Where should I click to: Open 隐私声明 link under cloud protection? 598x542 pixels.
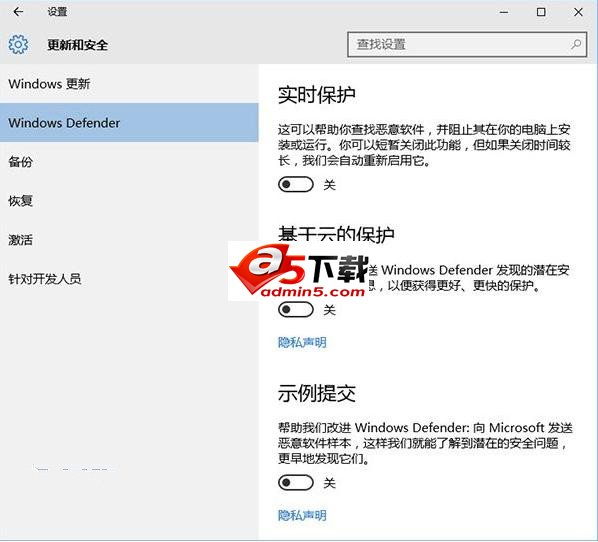[x=302, y=342]
